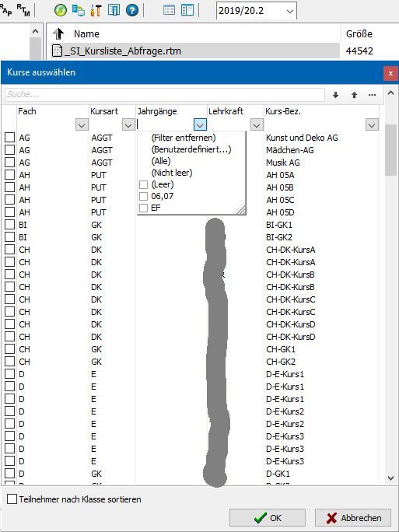Open the Fach column filter dropdown
Screen dimensions: 399x532
coord(82,125)
